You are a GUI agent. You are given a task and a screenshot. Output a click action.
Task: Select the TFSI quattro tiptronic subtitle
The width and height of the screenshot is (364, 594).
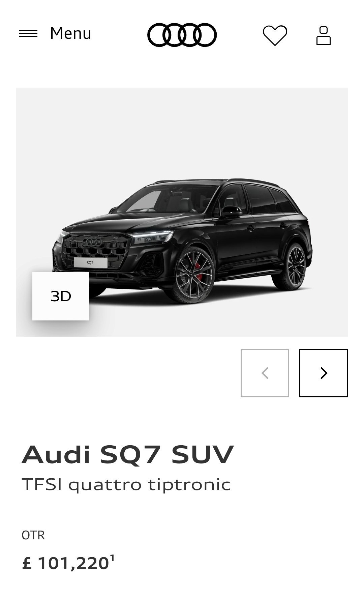pyautogui.click(x=126, y=485)
